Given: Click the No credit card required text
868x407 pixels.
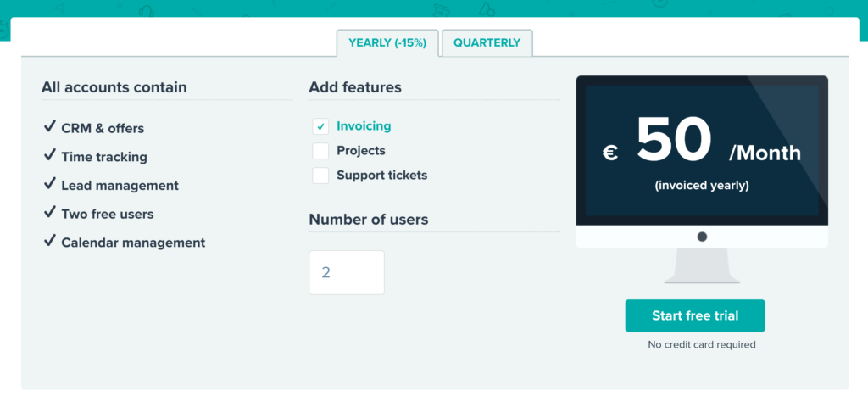Looking at the screenshot, I should coord(702,344).
